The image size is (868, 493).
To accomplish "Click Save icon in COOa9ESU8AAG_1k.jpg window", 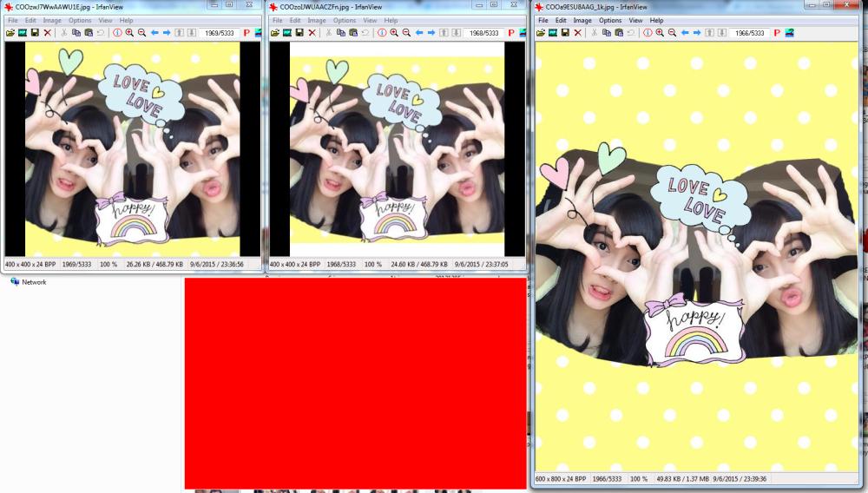I will (x=565, y=33).
